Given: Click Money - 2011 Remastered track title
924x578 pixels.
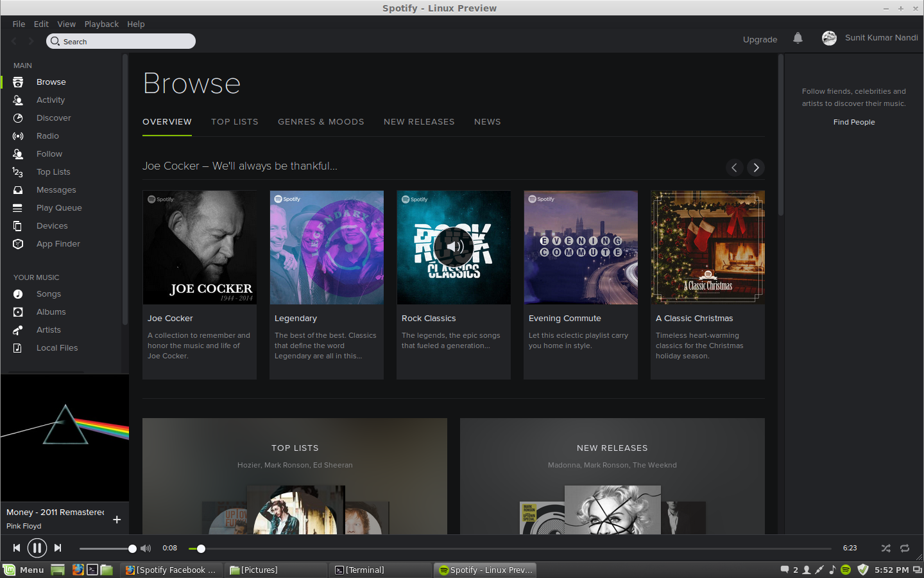Looking at the screenshot, I should 56,512.
